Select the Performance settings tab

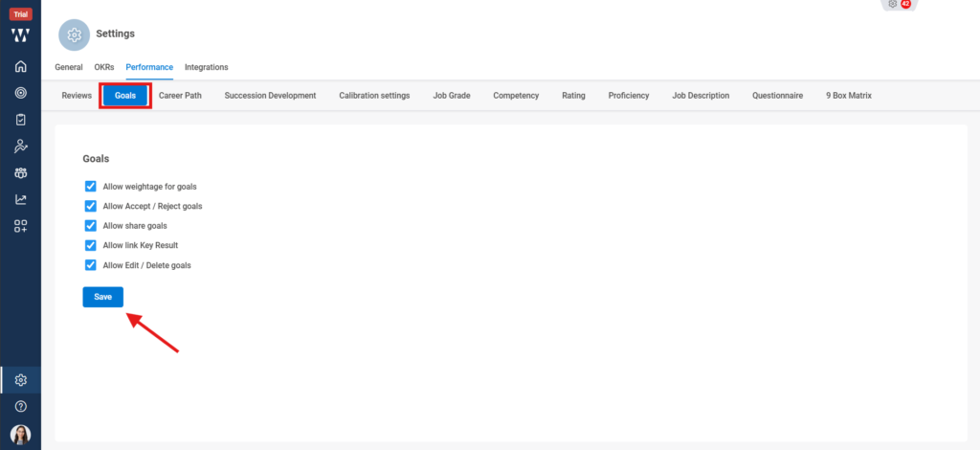pyautogui.click(x=149, y=67)
